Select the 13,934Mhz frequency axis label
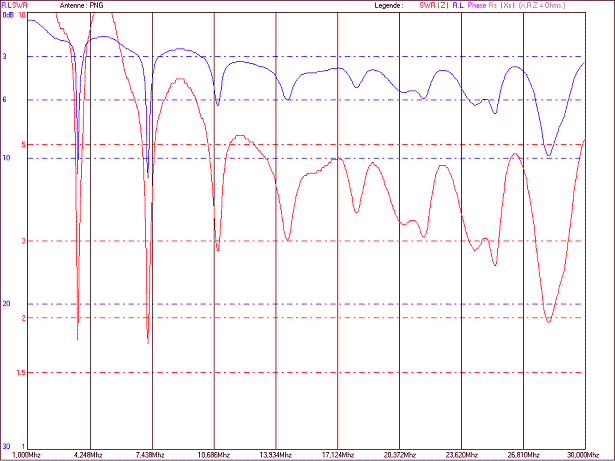 click(275, 455)
